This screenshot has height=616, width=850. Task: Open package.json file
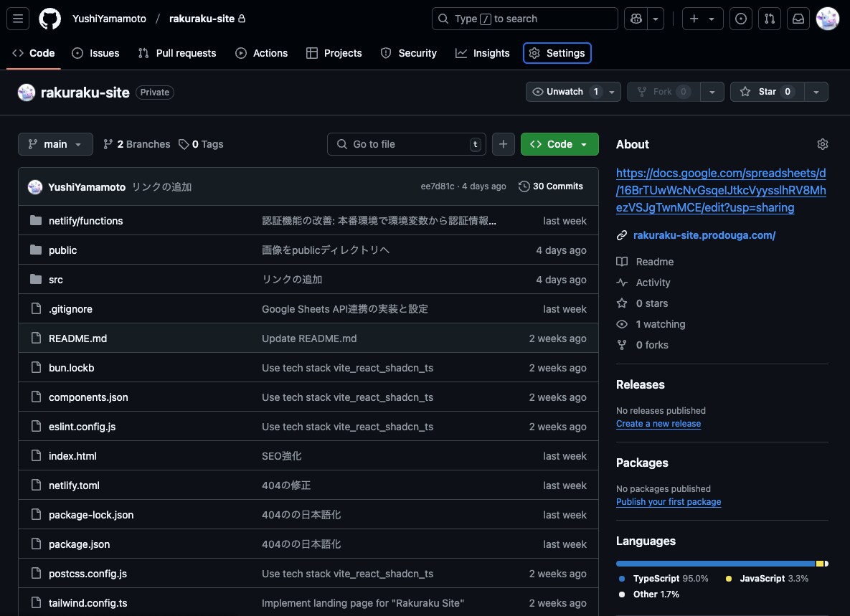pos(79,544)
